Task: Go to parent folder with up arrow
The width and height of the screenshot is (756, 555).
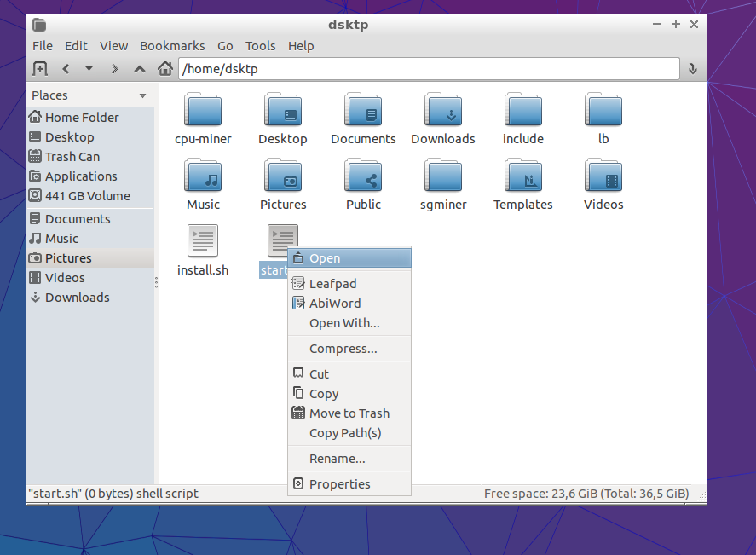Action: [x=140, y=69]
